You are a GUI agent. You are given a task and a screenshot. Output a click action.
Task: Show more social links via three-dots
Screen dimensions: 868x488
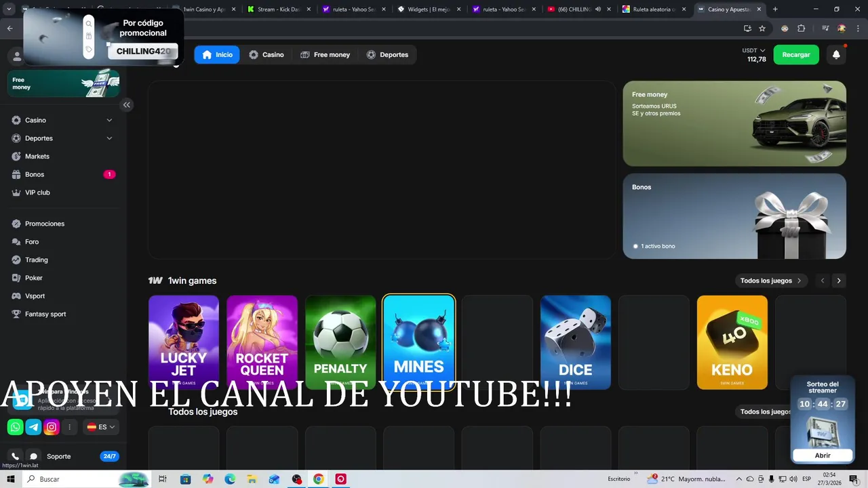pyautogui.click(x=69, y=427)
